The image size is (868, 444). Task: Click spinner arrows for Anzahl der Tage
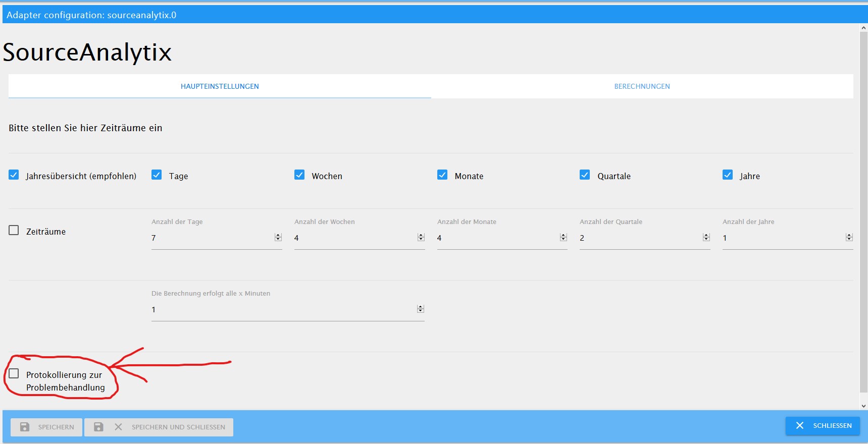(x=278, y=237)
